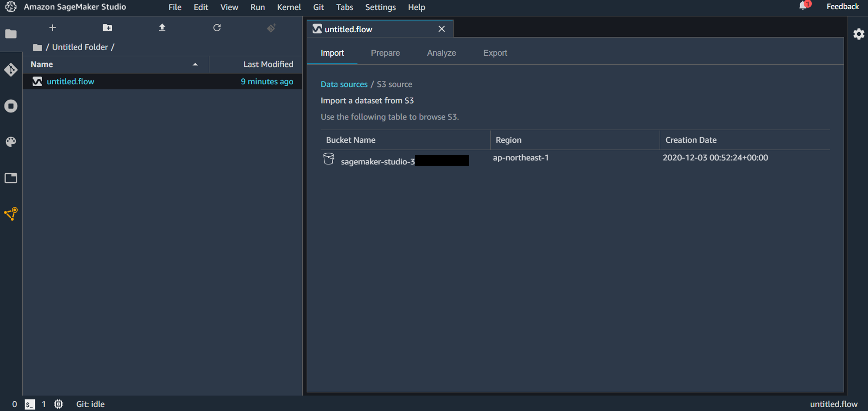The height and width of the screenshot is (411, 868).
Task: Switch to the Import tab
Action: click(x=332, y=53)
